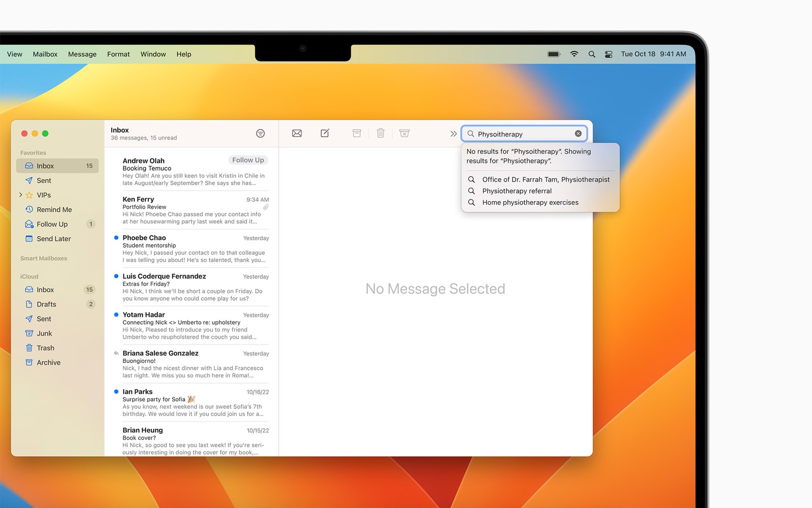Select the Physiotherapy referral suggestion
This screenshot has width=812, height=508.
(x=540, y=191)
